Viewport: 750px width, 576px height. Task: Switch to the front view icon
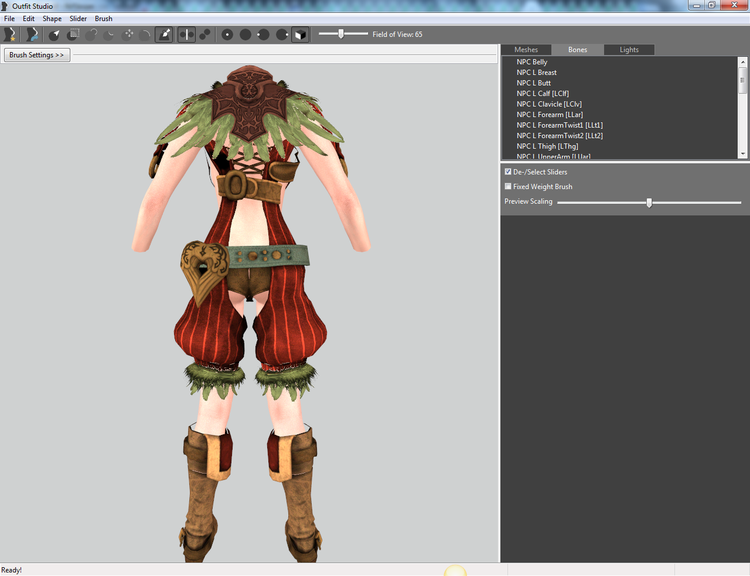(x=227, y=34)
